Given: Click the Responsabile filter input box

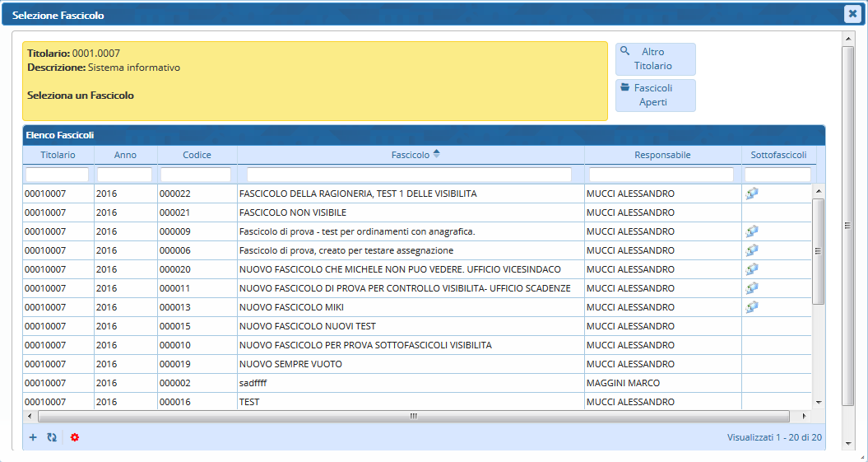Looking at the screenshot, I should tap(661, 175).
